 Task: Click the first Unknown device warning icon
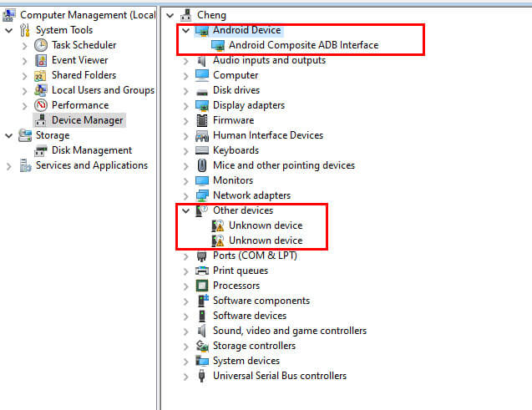pos(218,225)
